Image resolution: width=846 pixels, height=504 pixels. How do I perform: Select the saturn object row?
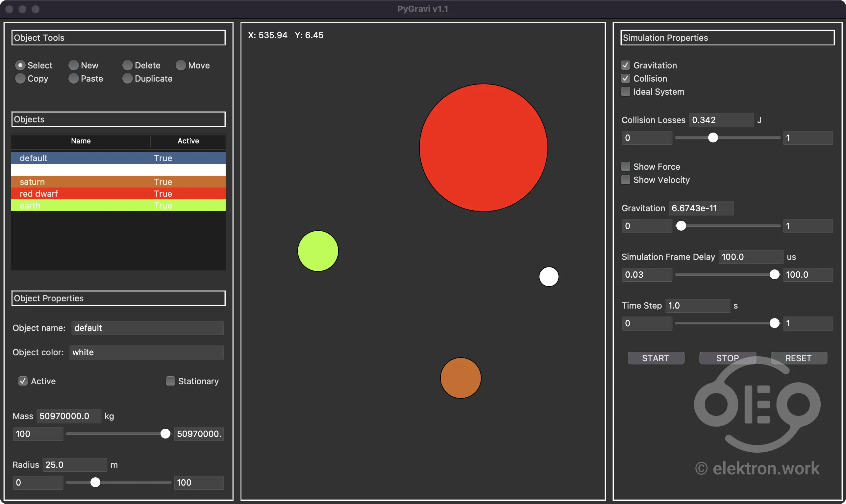[118, 182]
